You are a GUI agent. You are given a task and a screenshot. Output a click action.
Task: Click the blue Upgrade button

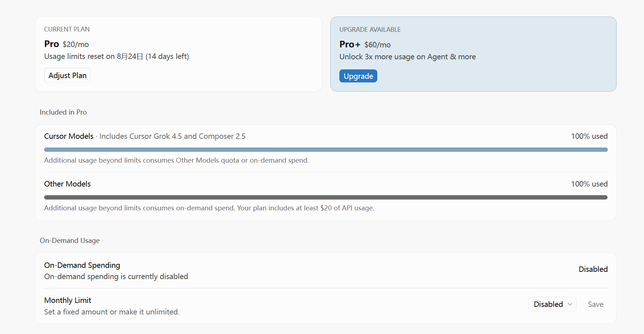pyautogui.click(x=358, y=76)
